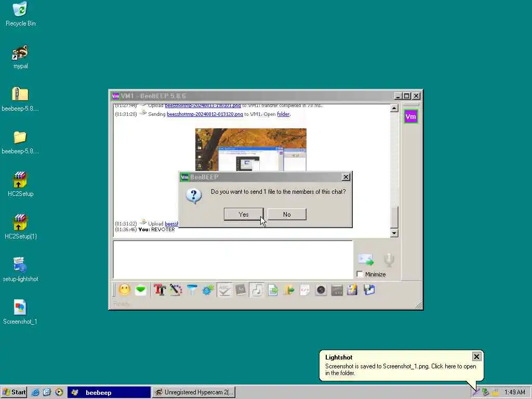Toggle the spell check checkmark icon
The width and height of the screenshot is (532, 399).
[224, 290]
